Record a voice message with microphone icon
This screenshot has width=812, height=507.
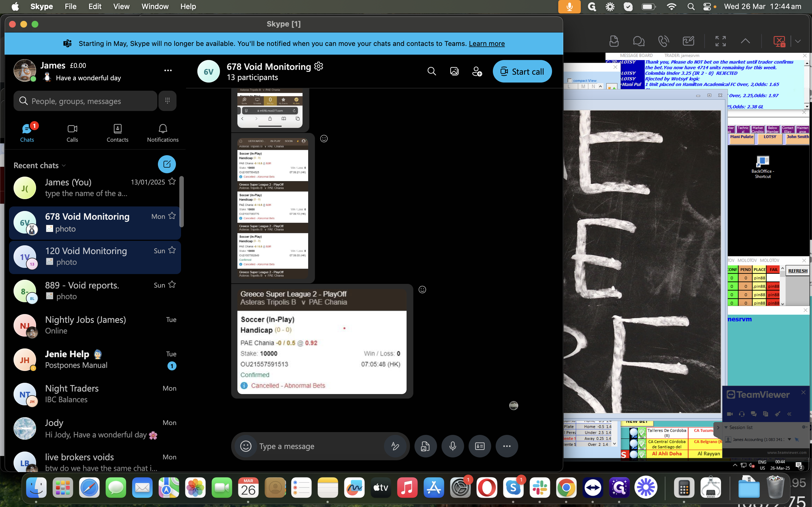pyautogui.click(x=453, y=446)
